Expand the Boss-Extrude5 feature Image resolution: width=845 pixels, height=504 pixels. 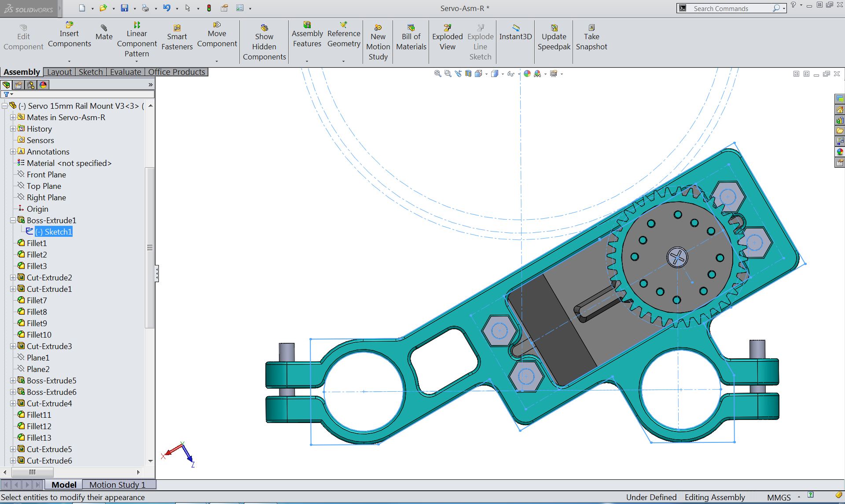tap(12, 381)
